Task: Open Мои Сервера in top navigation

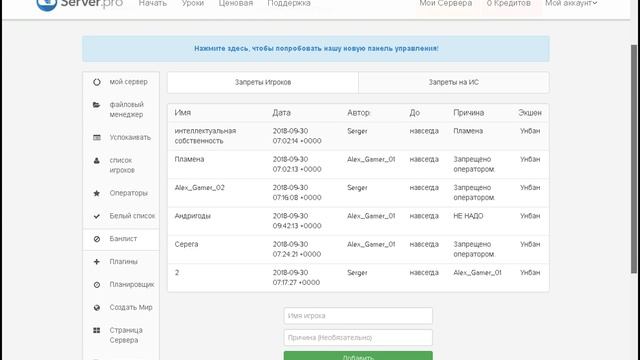Action: [446, 3]
